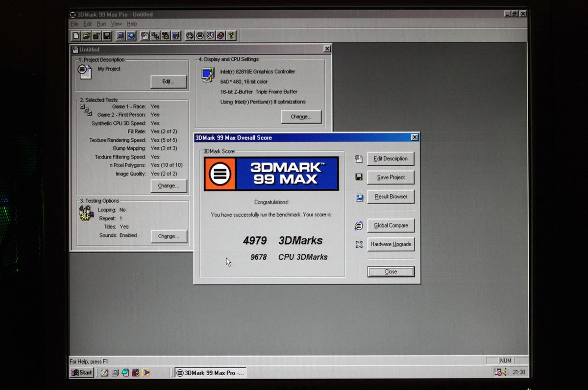Click the Global Compare button

391,225
